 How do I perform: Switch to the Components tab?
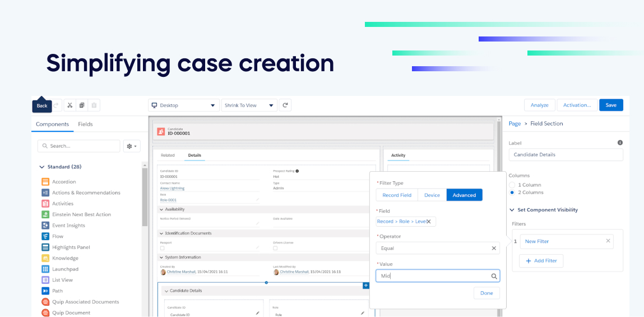[52, 124]
